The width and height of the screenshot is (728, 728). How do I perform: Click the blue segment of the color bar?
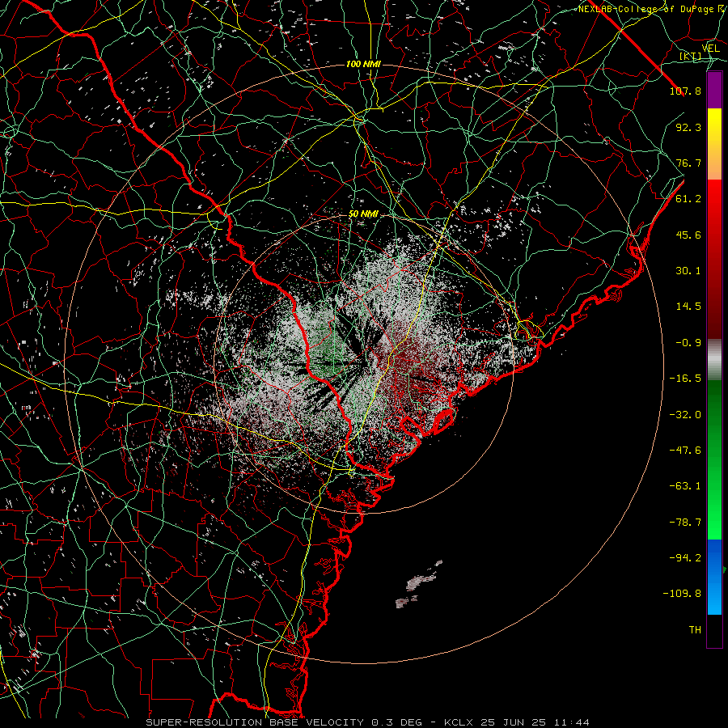coord(714,577)
